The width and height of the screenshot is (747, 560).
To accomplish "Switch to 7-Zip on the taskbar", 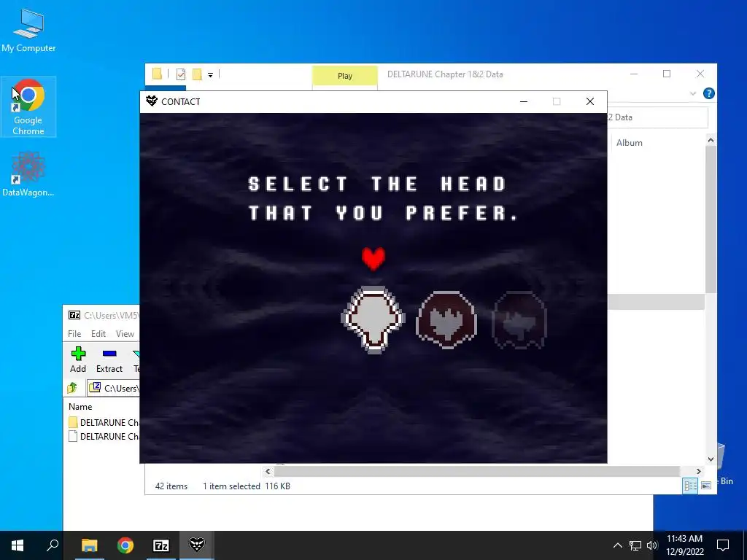I will click(161, 545).
